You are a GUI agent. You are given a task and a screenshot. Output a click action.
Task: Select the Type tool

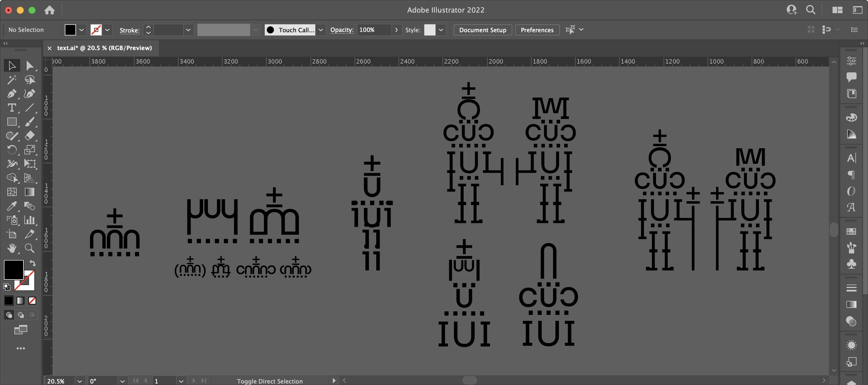(x=12, y=108)
